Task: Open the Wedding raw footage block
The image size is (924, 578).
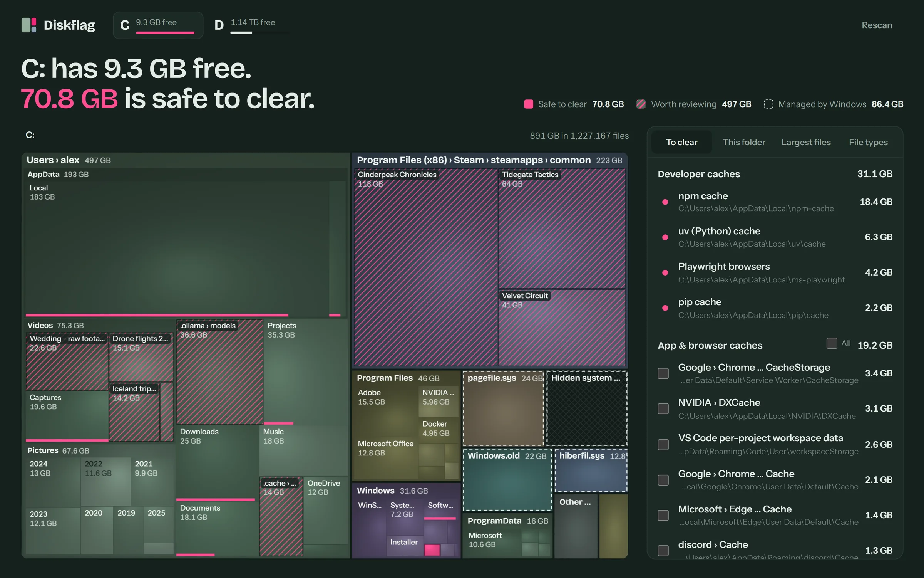Action: click(x=67, y=361)
